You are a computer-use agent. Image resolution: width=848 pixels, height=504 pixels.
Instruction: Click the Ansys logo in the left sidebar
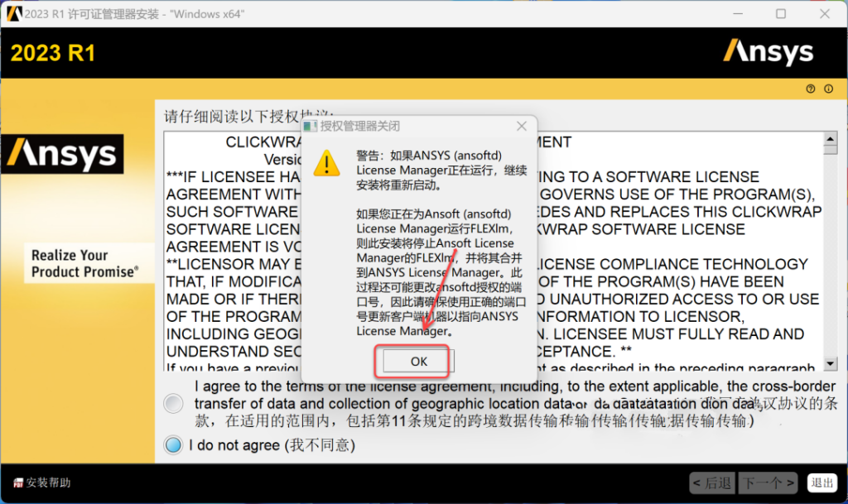pos(63,153)
